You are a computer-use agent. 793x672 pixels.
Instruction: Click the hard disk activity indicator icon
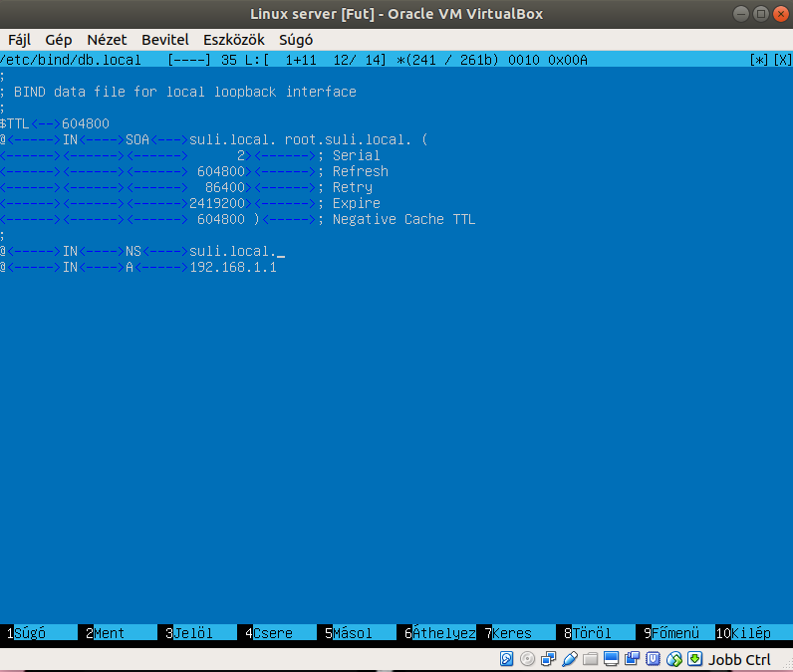tap(507, 659)
